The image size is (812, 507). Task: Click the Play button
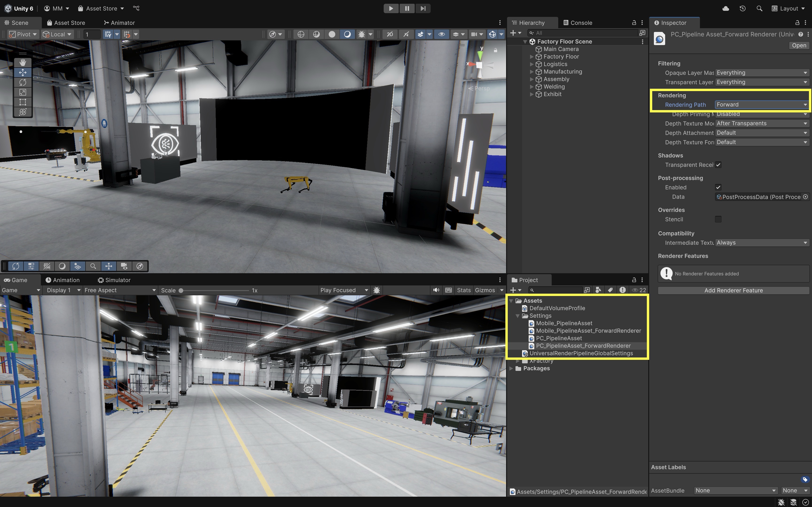(391, 8)
